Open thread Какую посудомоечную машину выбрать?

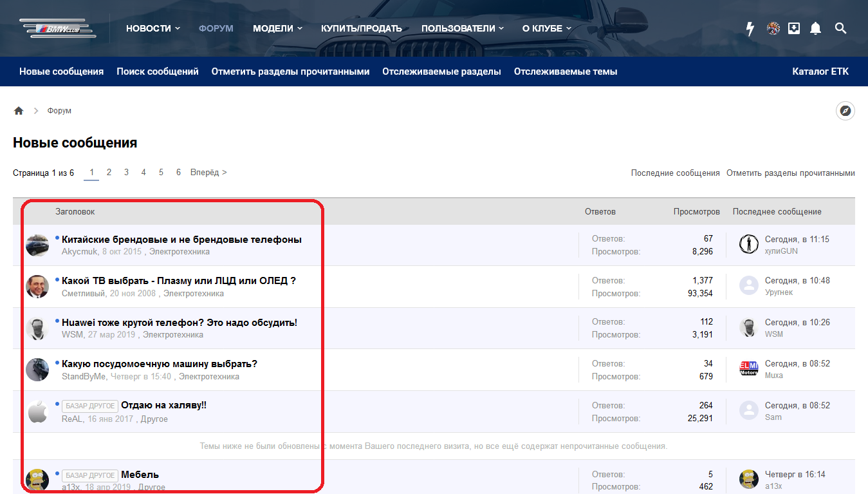[x=159, y=364]
